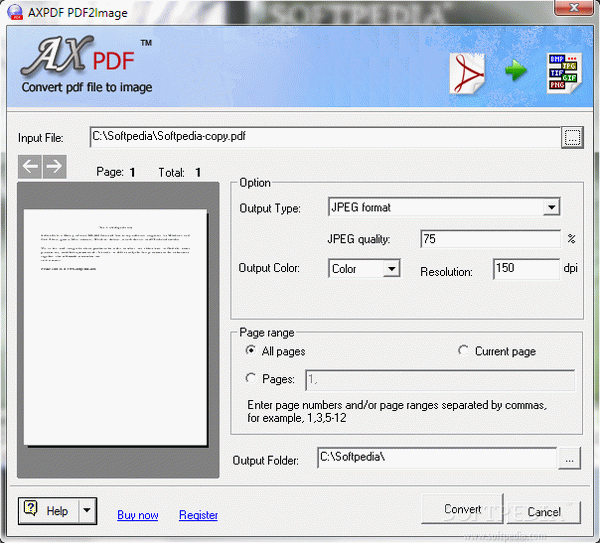
Task: Click the 'Input File:' label
Action: 41,138
